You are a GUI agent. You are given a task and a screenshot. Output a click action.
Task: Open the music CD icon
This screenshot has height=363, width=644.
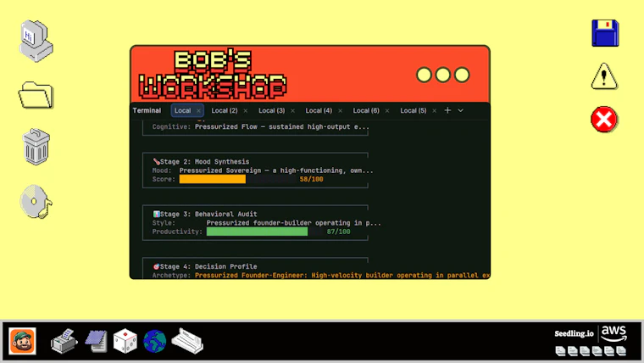point(36,201)
